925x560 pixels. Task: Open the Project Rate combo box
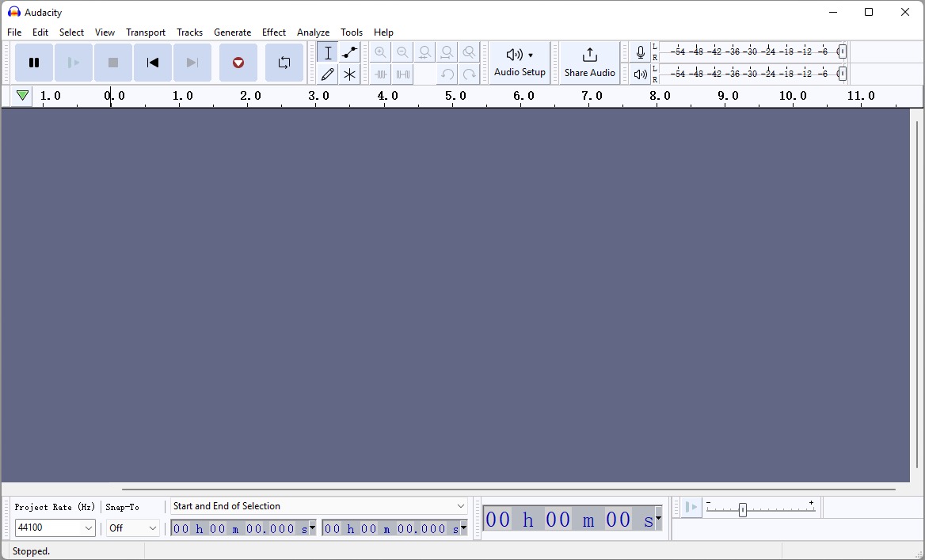[55, 528]
